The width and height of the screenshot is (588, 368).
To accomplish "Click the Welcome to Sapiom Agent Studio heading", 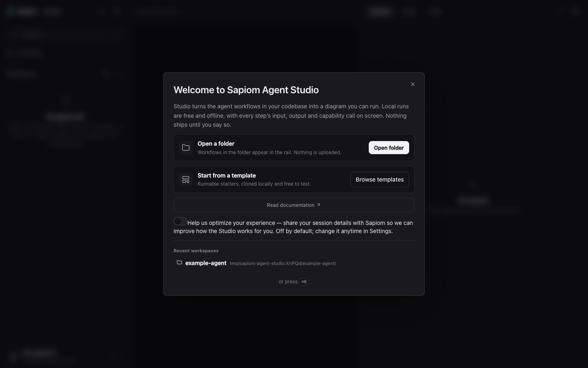I will 246,90.
